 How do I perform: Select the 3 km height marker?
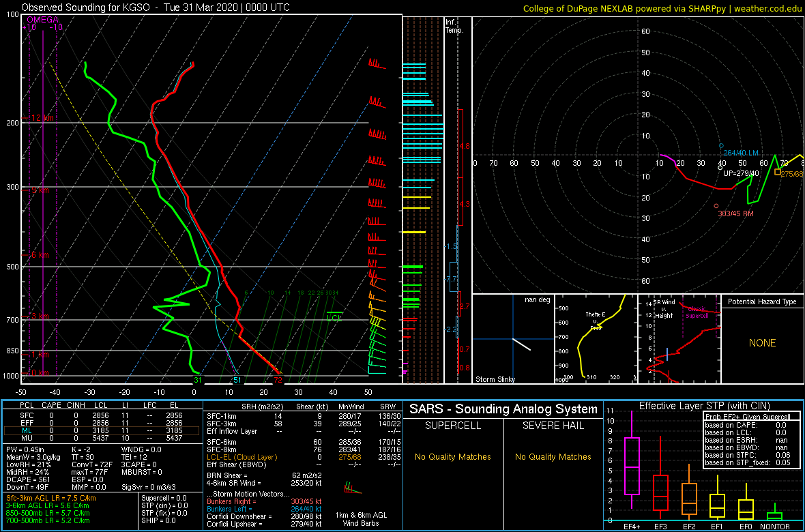40,316
